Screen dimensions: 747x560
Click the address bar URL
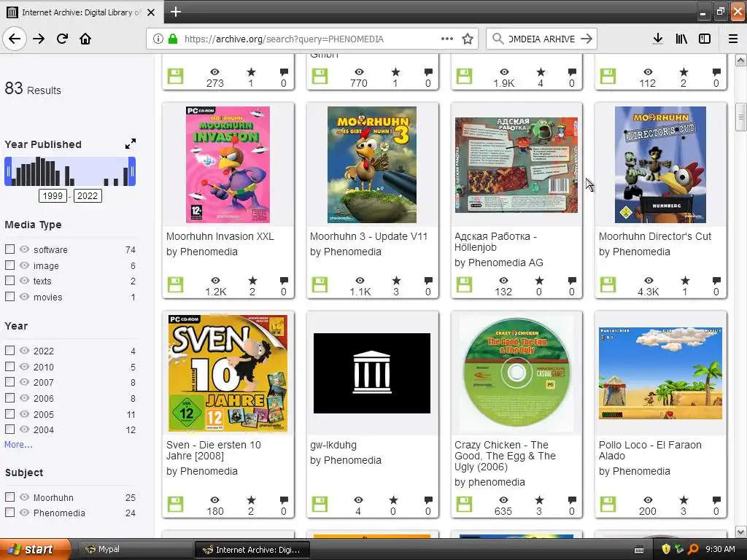point(284,39)
